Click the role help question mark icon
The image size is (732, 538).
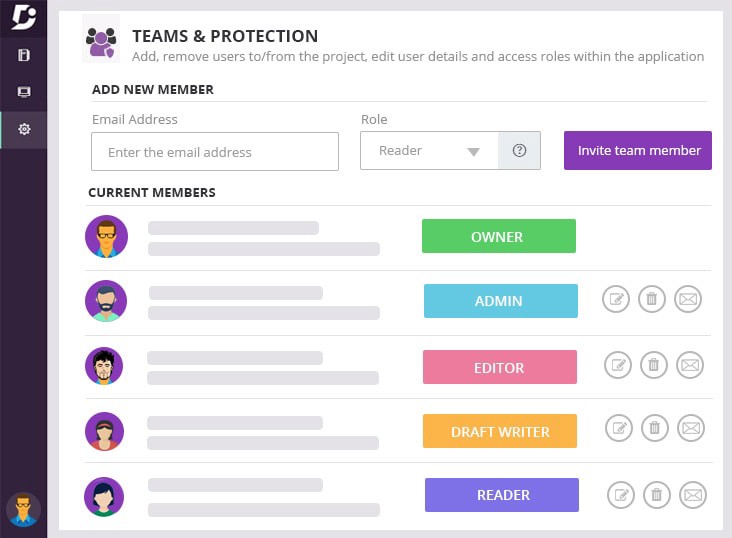[x=519, y=151]
